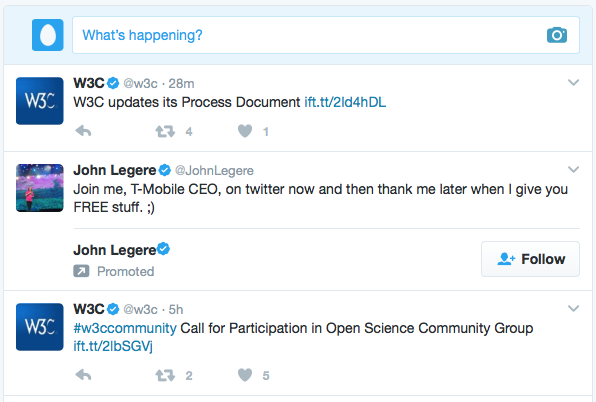Screen dimensions: 596x402
Task: Open John Legere's profile picture thumbnail
Action: (40, 188)
